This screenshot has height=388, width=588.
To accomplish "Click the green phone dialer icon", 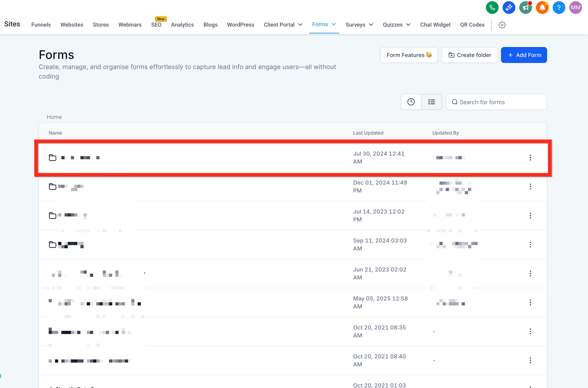I will [492, 8].
